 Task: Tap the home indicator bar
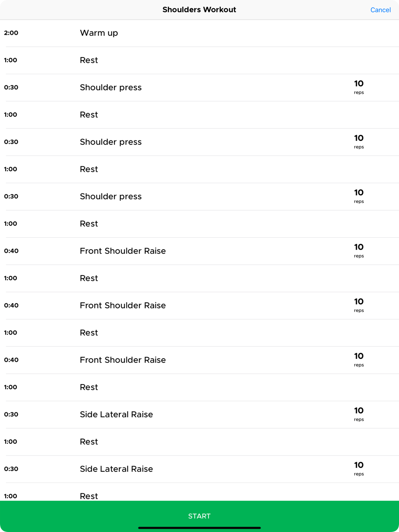(199, 528)
